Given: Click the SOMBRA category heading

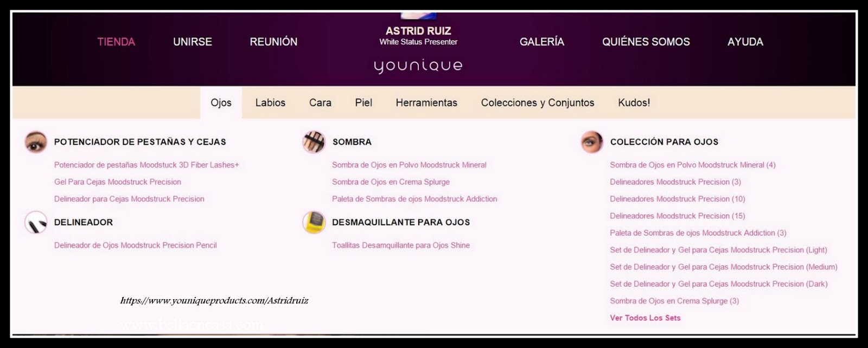Looking at the screenshot, I should coord(352,142).
